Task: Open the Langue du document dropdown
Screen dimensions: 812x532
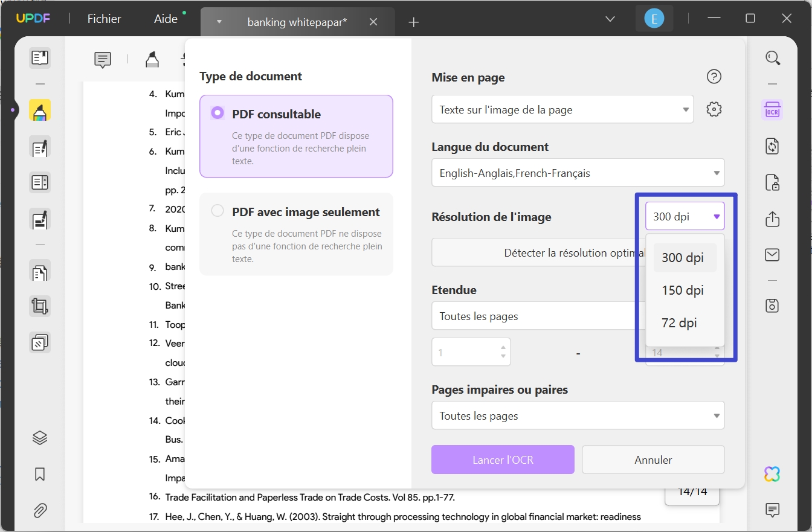Action: [577, 173]
